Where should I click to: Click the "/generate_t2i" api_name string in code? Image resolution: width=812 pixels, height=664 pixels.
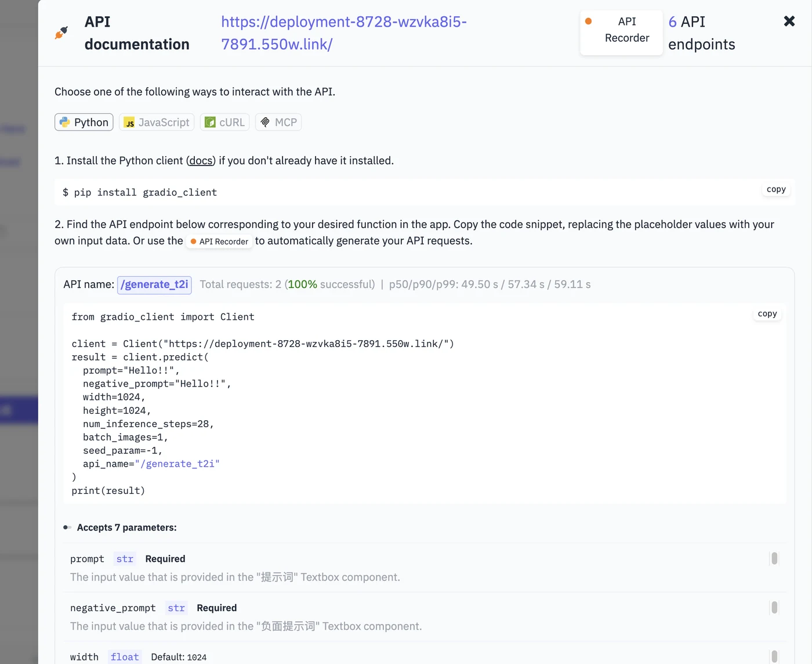177,464
